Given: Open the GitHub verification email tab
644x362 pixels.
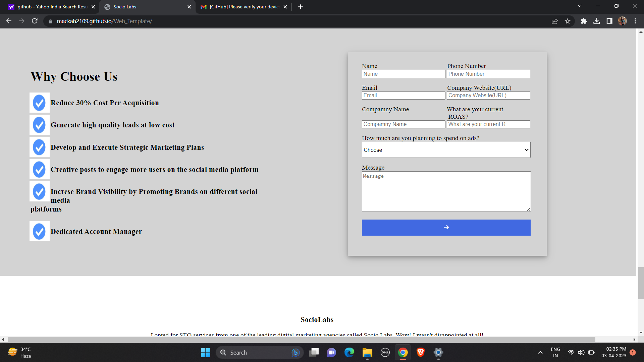Looking at the screenshot, I should (x=240, y=7).
